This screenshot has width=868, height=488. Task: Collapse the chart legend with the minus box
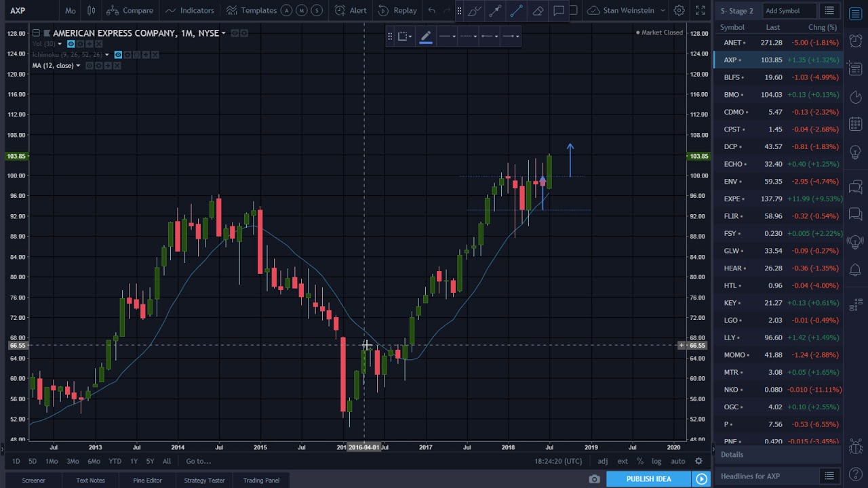[x=36, y=33]
